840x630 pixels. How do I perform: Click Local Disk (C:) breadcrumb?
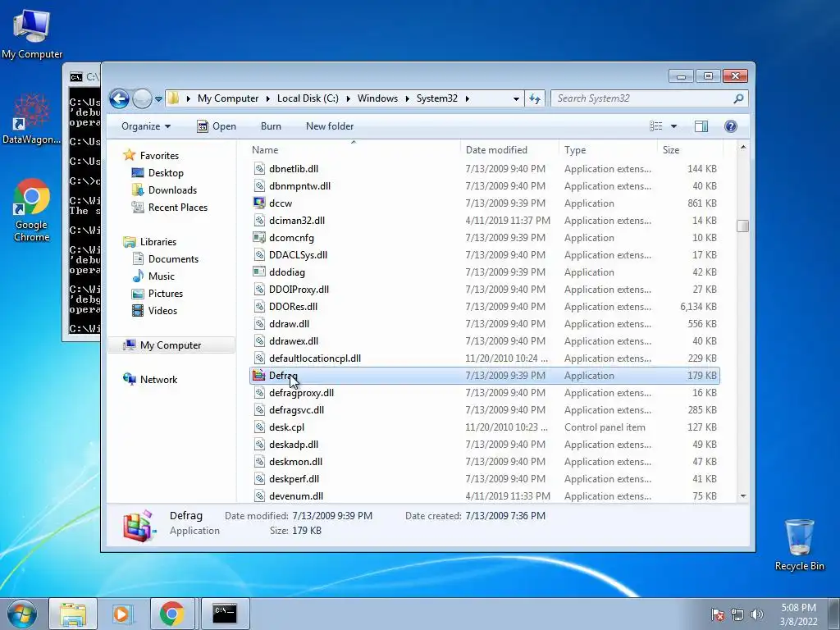[x=308, y=98]
